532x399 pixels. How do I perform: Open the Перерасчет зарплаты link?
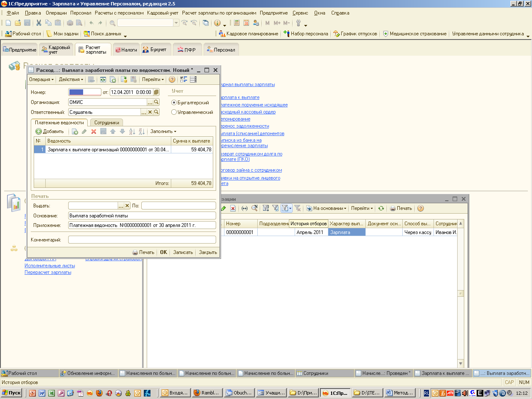tap(48, 272)
